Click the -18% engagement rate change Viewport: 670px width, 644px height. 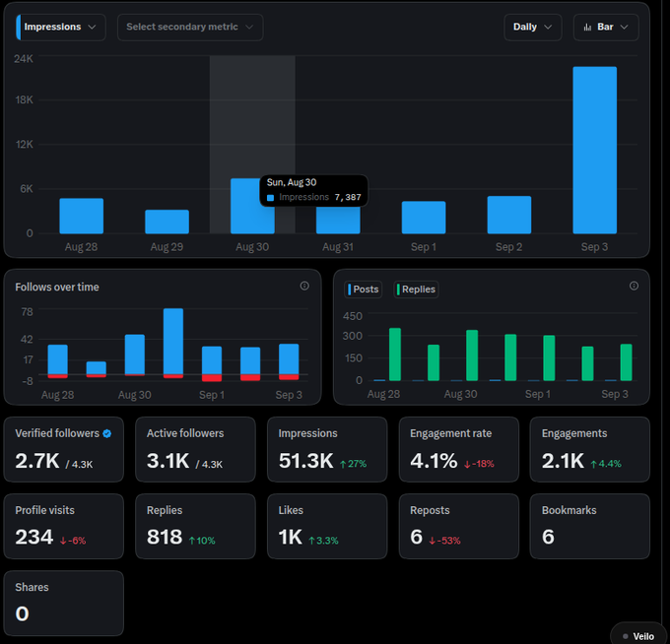(479, 464)
